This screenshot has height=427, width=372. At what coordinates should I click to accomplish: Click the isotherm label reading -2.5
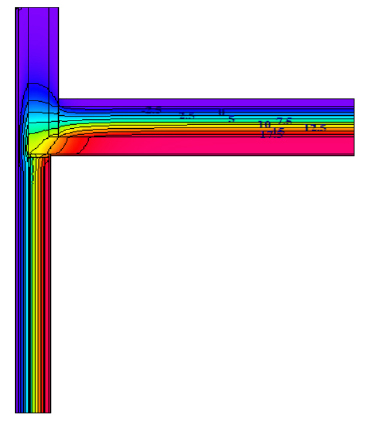pos(152,110)
